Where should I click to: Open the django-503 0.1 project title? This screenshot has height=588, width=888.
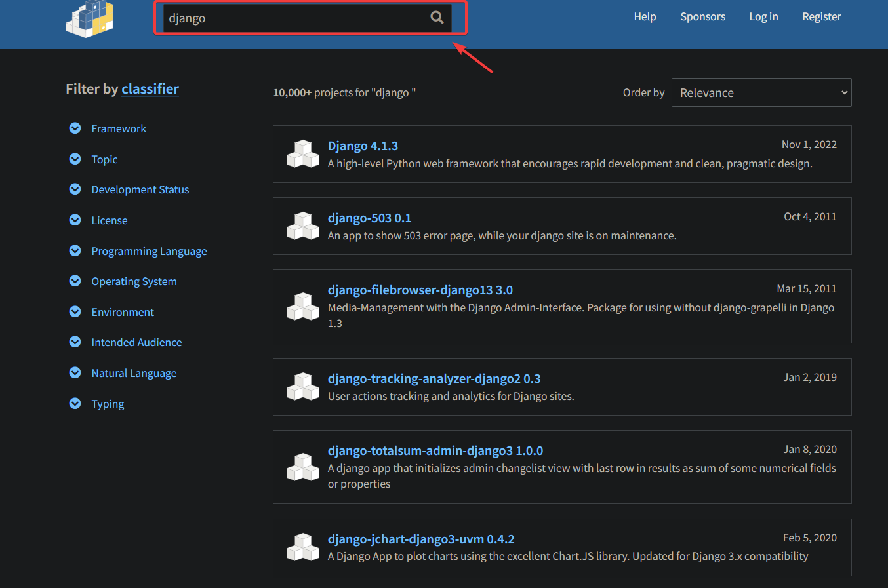(x=369, y=218)
